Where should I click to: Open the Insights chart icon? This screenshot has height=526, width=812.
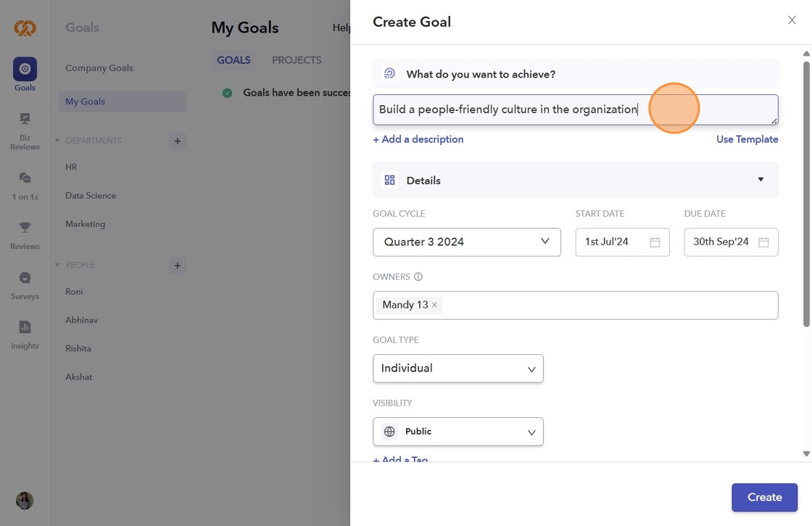pos(25,327)
